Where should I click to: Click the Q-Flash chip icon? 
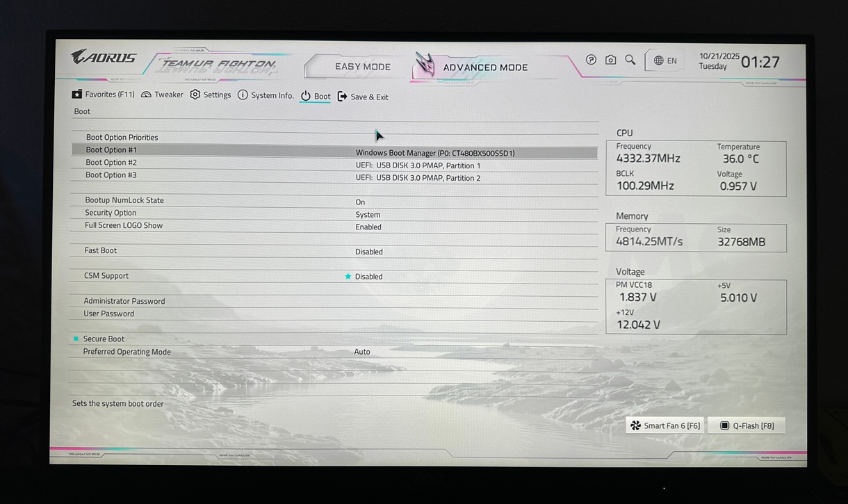click(x=724, y=425)
